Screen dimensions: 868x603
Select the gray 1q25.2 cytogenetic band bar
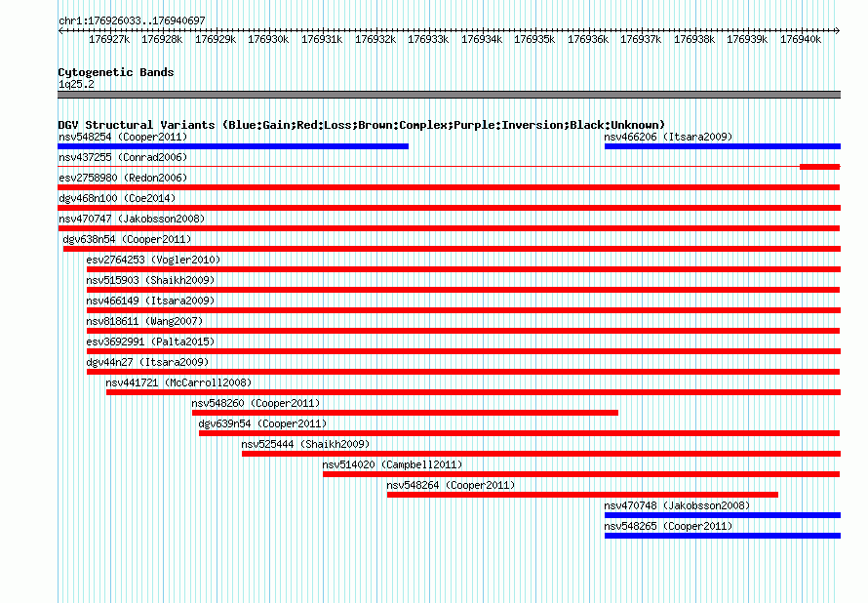click(x=449, y=95)
